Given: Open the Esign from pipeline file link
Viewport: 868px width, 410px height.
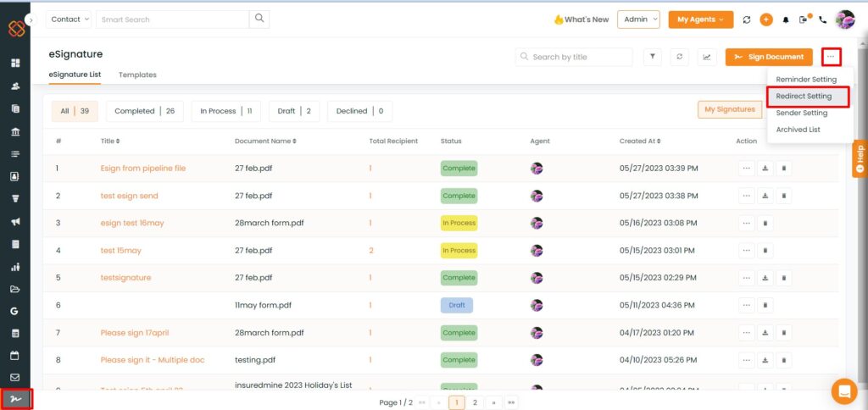Looking at the screenshot, I should point(143,169).
